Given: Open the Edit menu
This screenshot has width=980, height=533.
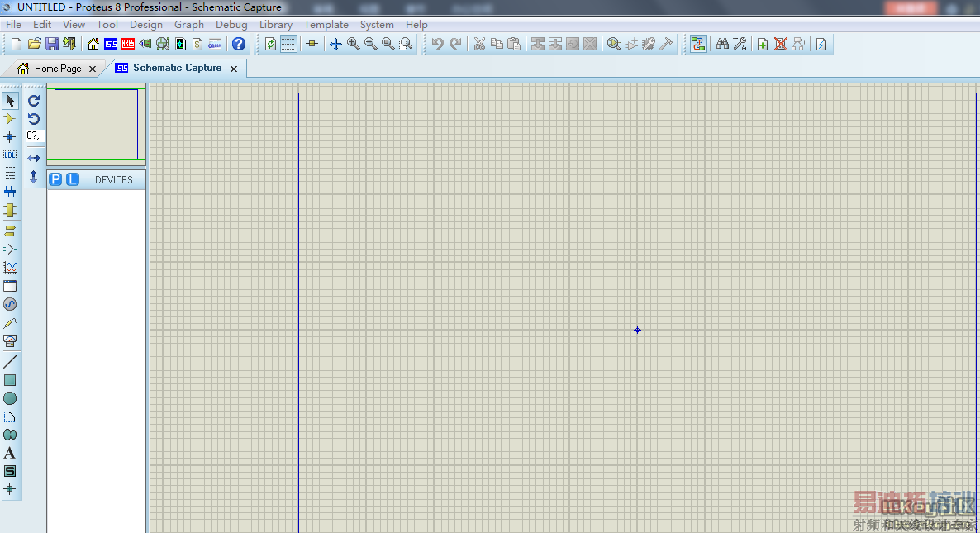Looking at the screenshot, I should click(x=42, y=24).
